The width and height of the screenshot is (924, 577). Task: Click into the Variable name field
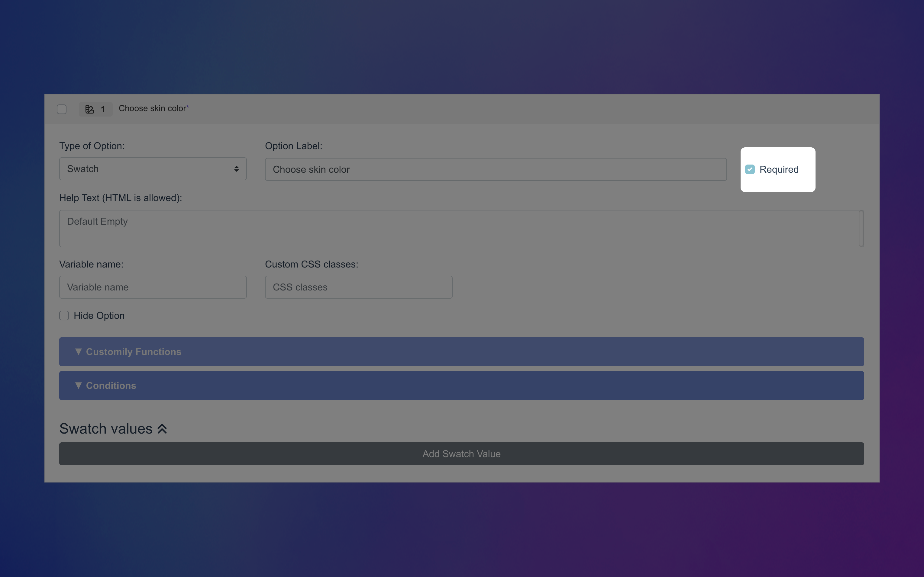point(153,287)
